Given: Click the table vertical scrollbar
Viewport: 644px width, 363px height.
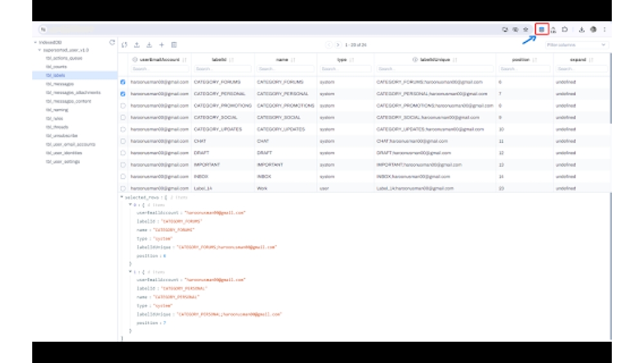Looking at the screenshot, I should (611, 88).
